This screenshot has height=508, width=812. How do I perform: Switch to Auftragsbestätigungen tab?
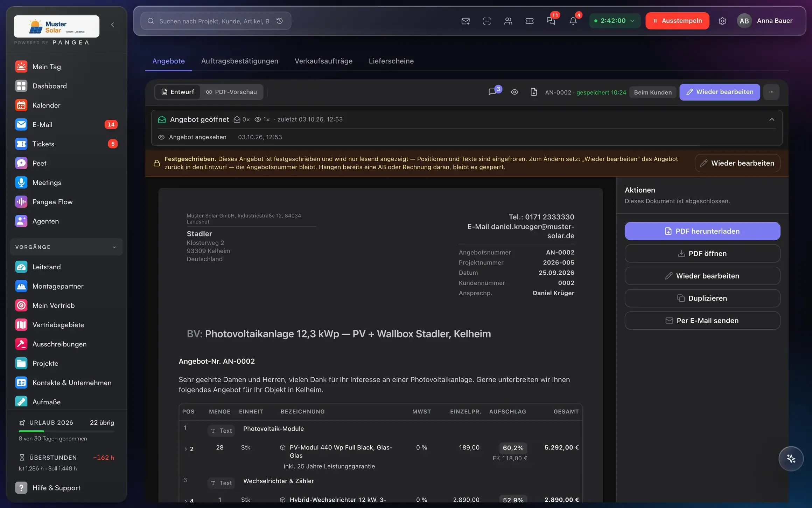point(239,61)
